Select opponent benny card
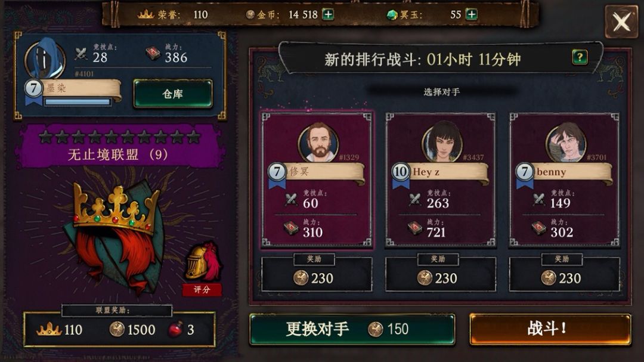 click(564, 180)
